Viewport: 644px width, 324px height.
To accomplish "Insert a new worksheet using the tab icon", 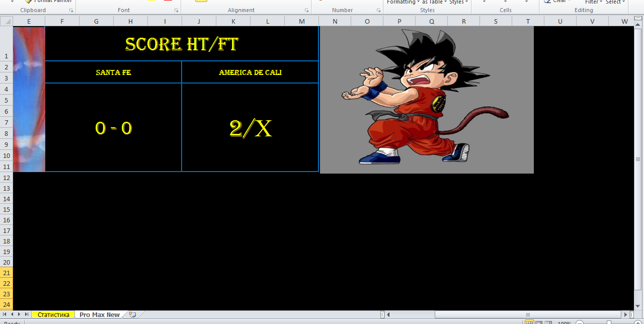I will point(132,314).
